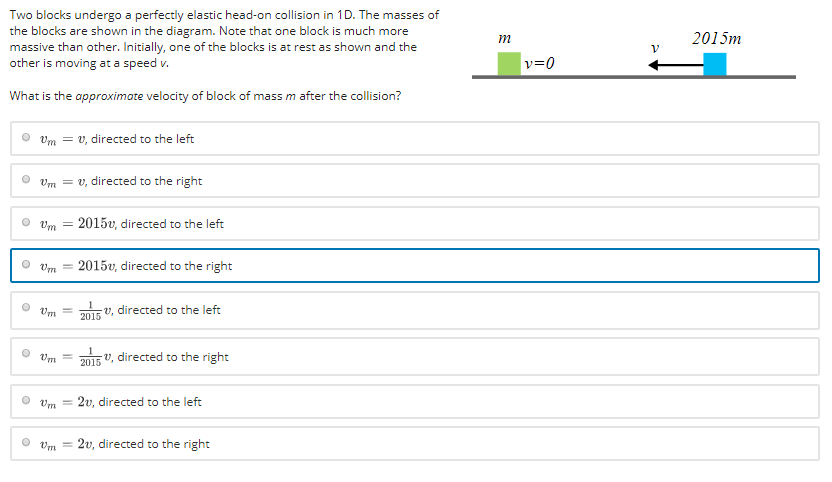Pick the radio for 2015v directed right

click(25, 266)
